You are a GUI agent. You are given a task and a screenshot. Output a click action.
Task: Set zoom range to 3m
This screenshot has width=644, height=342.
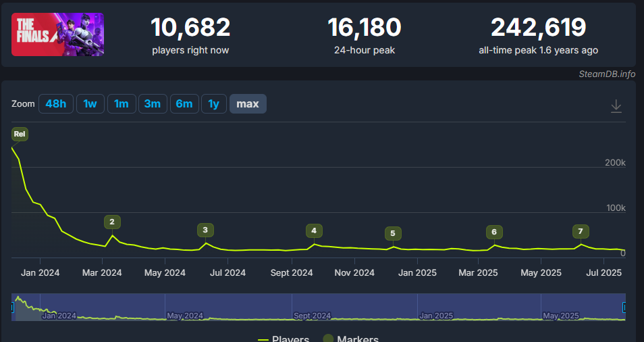(153, 103)
